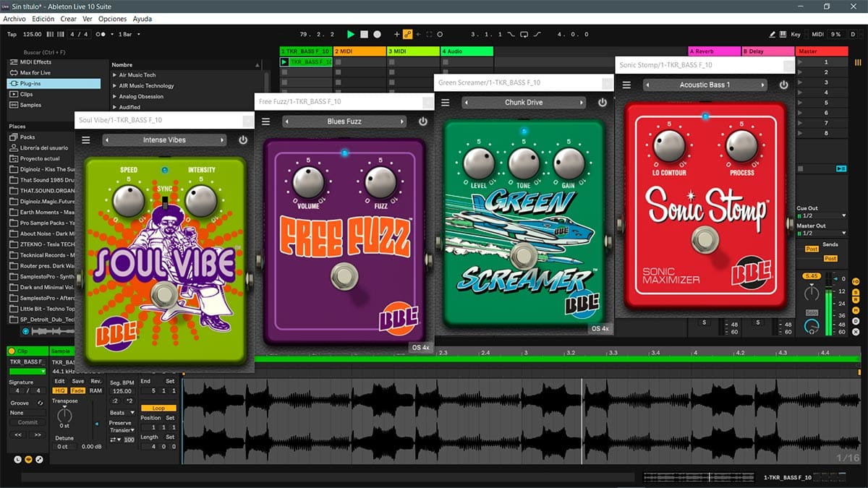Open the Archivo menu

click(x=14, y=19)
